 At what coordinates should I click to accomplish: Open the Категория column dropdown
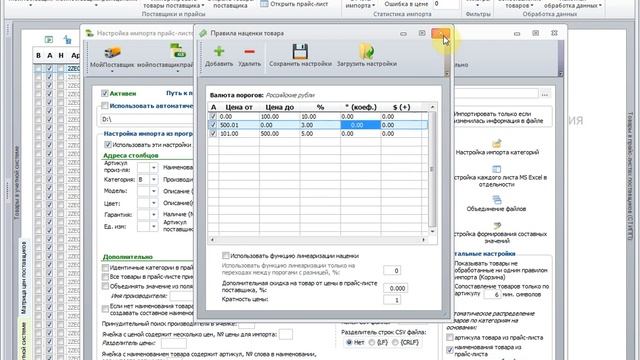pyautogui.click(x=154, y=180)
